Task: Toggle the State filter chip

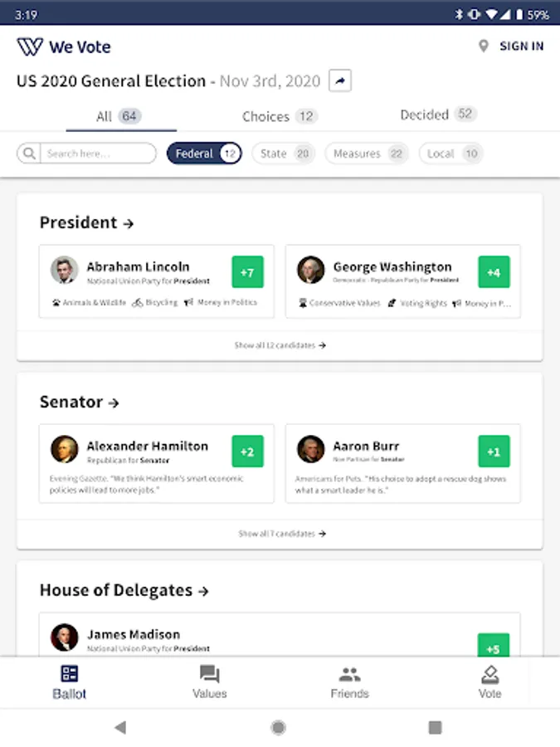Action: click(x=283, y=154)
